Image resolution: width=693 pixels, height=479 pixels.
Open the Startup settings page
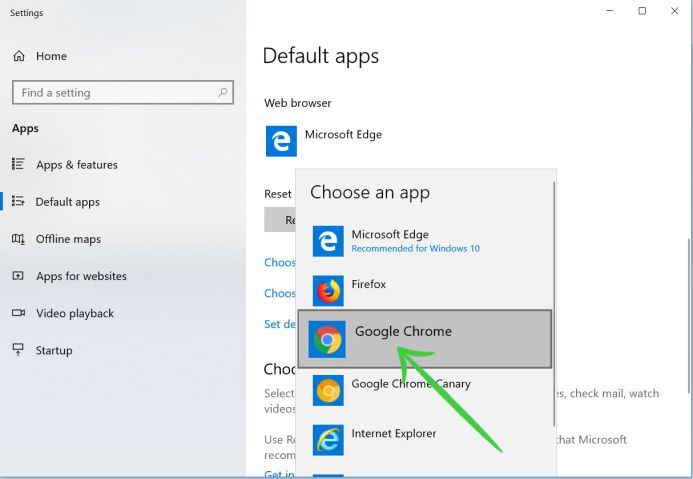(54, 350)
